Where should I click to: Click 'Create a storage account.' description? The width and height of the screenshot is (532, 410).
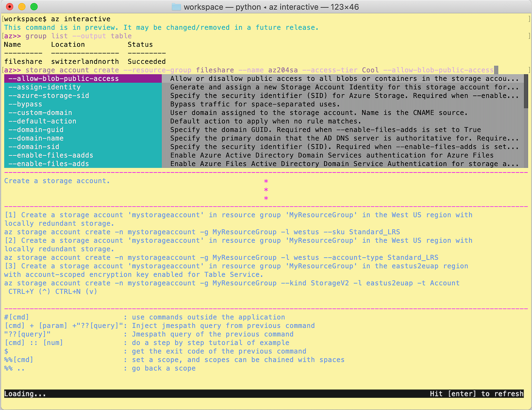[x=57, y=181]
